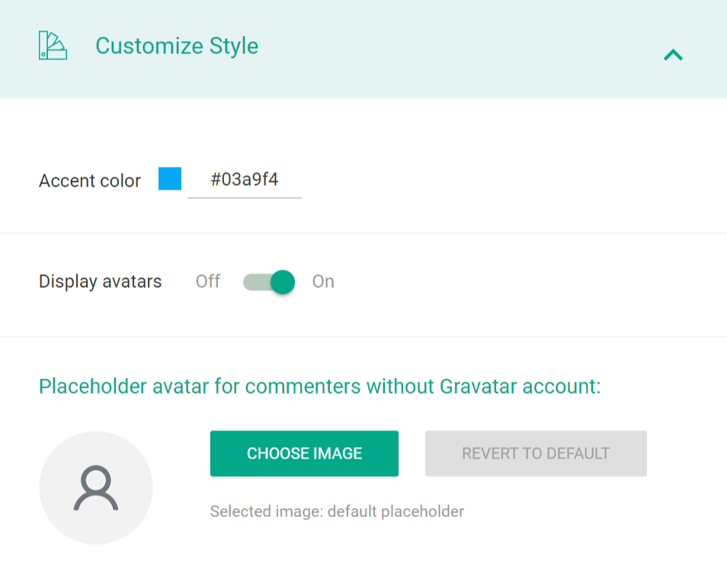Click the Off label beside avatars switch
This screenshot has width=727, height=588.
tap(208, 282)
